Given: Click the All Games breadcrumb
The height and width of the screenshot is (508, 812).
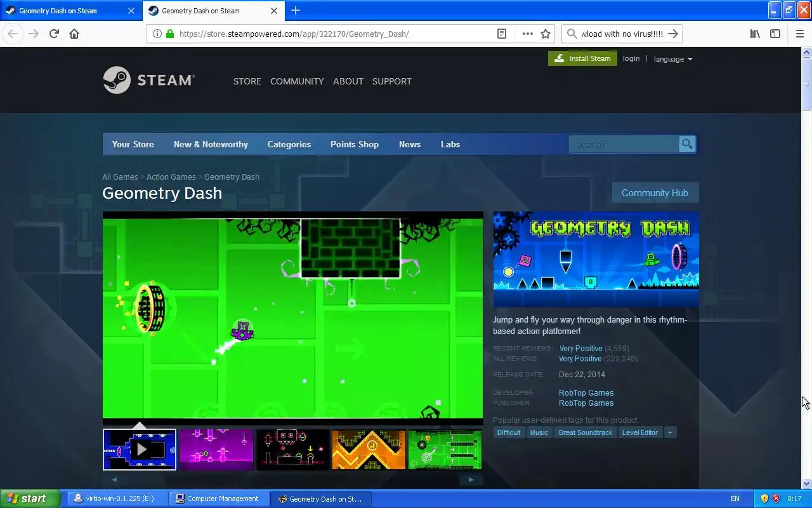Looking at the screenshot, I should point(120,177).
